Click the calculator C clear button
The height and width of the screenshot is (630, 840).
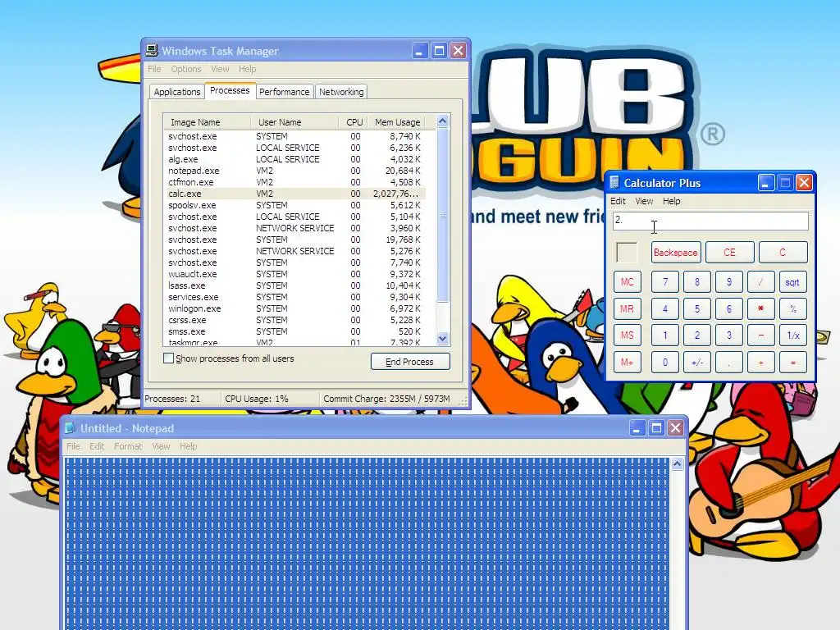782,253
